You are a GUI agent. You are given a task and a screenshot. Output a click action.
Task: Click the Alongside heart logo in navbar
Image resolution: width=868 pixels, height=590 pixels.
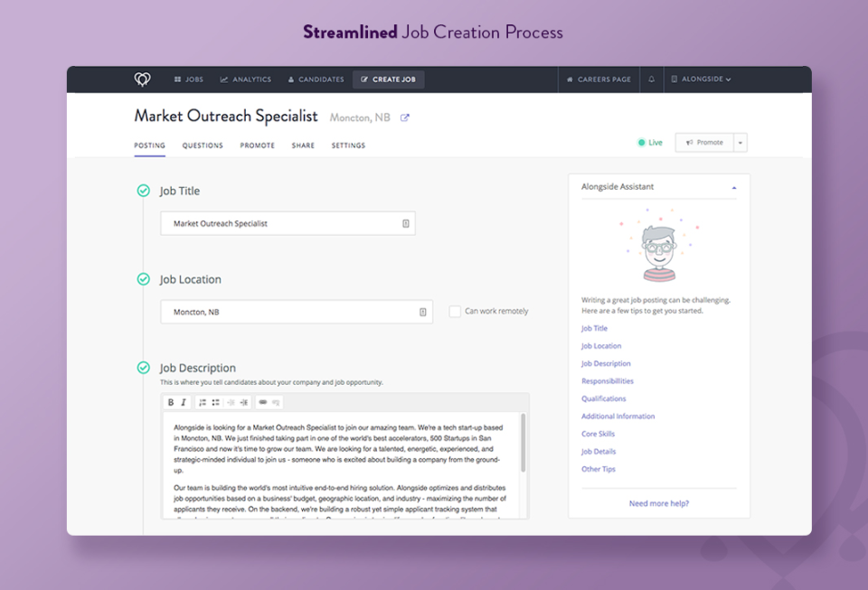[142, 80]
